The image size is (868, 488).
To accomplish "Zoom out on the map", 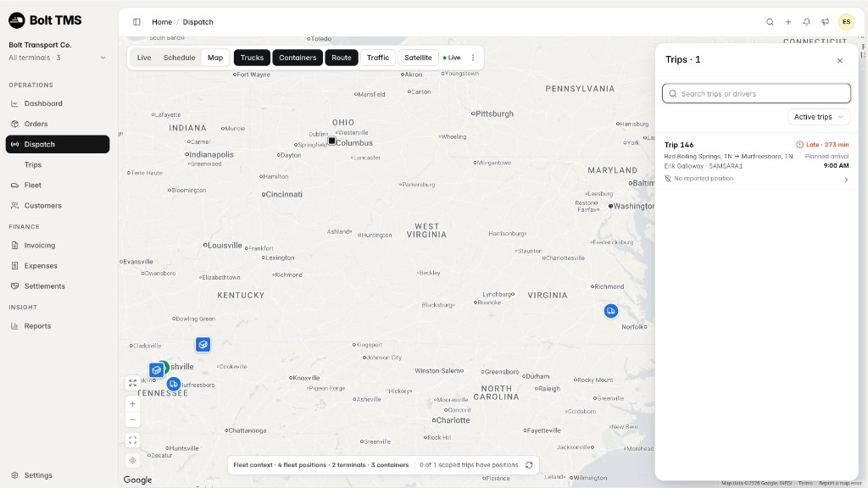I will pyautogui.click(x=133, y=420).
